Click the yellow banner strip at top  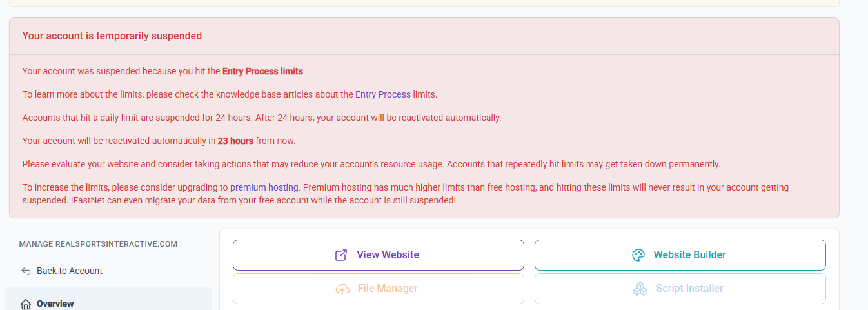pos(424,3)
